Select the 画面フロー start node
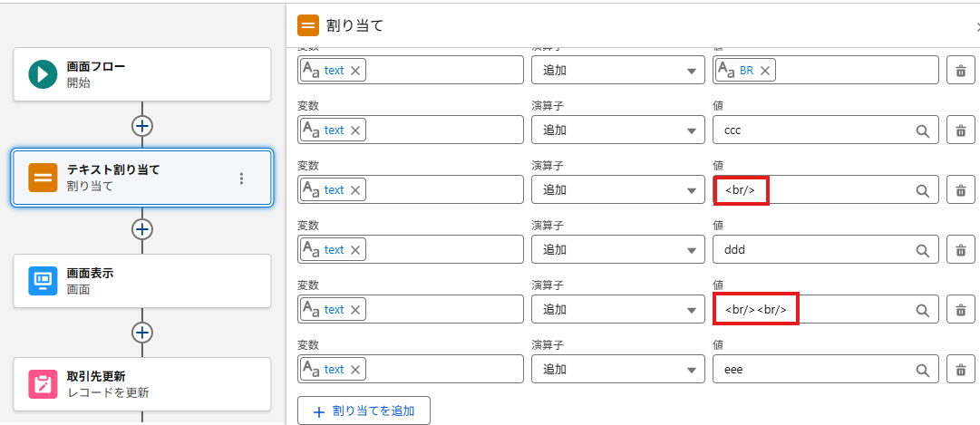980x425 pixels. [141, 74]
